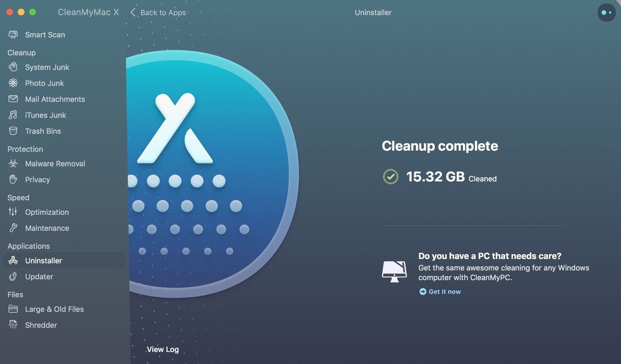Click the Speed section header
621x364 pixels.
coord(18,197)
